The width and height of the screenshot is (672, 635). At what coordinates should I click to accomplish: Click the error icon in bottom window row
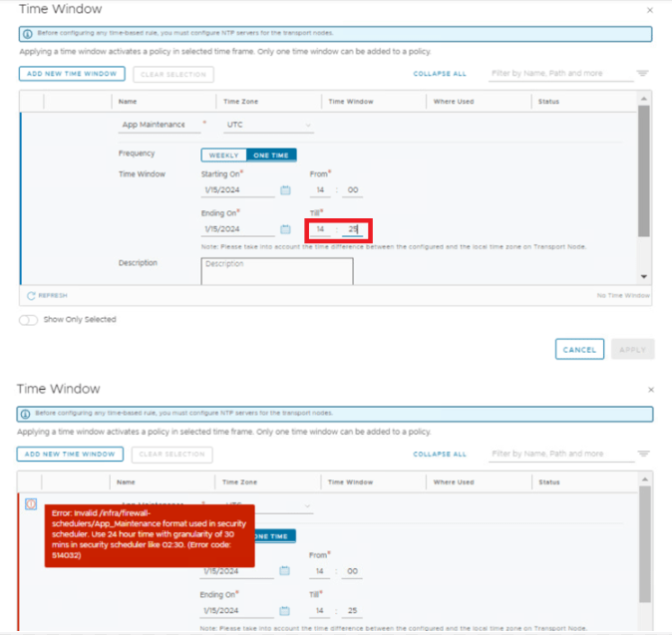[32, 504]
